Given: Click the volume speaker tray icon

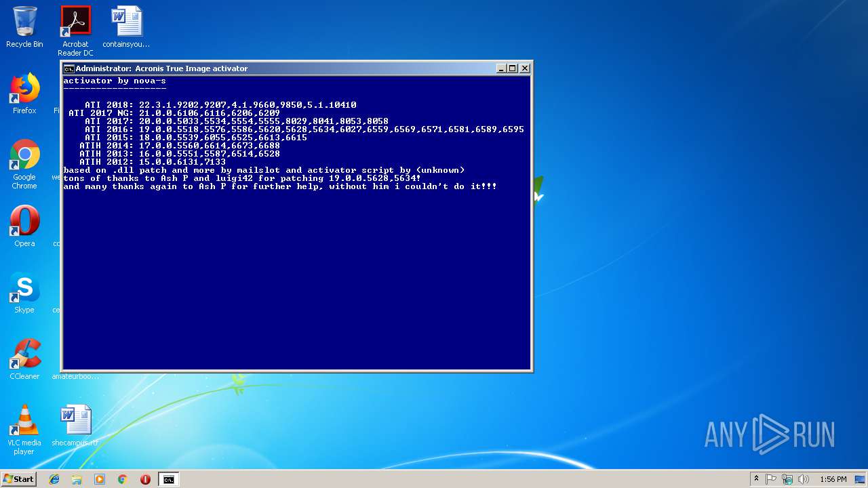Looking at the screenshot, I should 804,479.
